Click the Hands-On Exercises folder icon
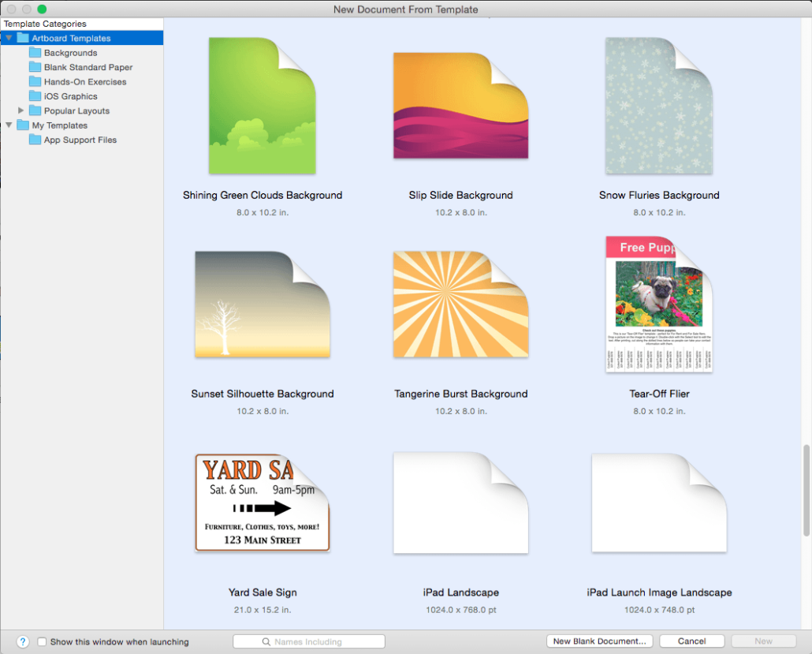 point(35,81)
